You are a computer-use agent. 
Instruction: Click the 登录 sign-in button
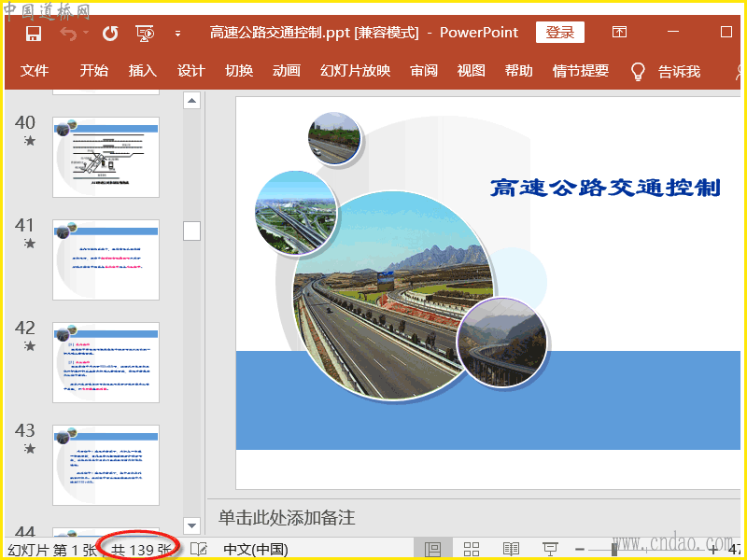[559, 33]
